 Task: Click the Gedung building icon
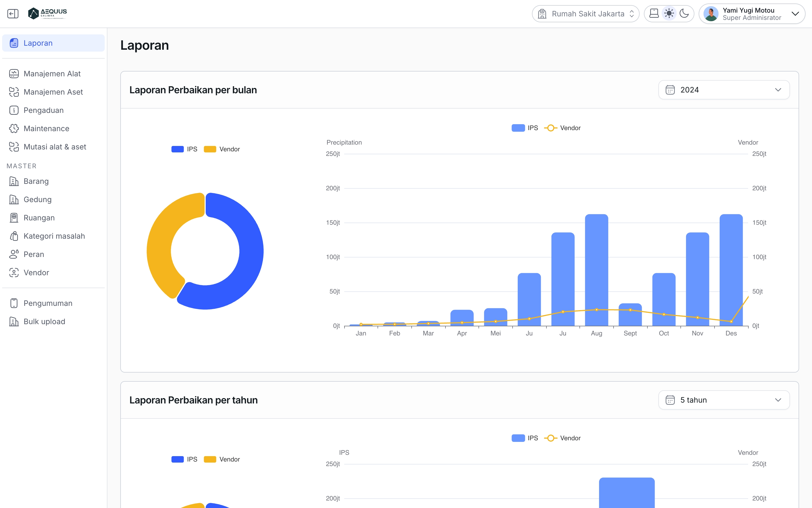[14, 199]
